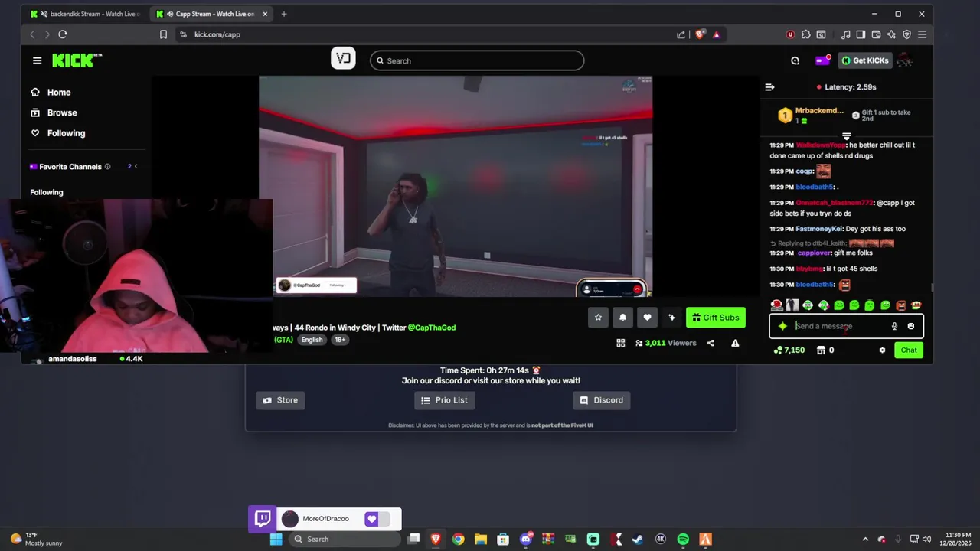
Task: Click the Gift Subs button
Action: (716, 318)
